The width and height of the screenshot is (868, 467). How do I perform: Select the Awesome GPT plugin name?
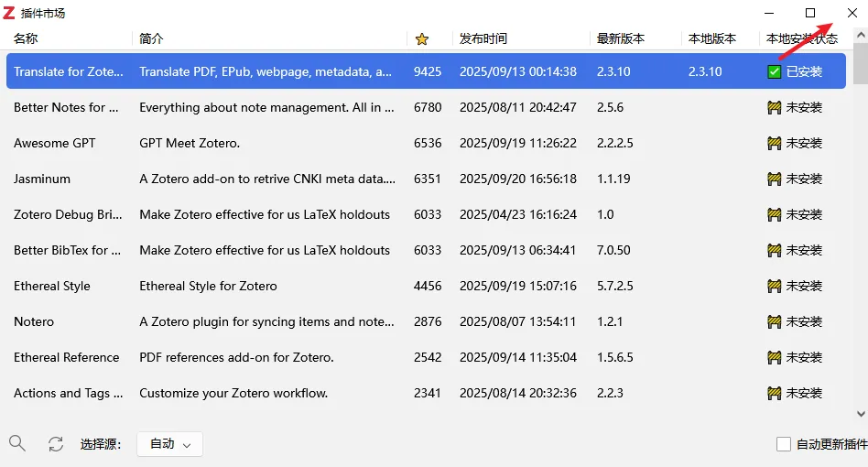[54, 144]
